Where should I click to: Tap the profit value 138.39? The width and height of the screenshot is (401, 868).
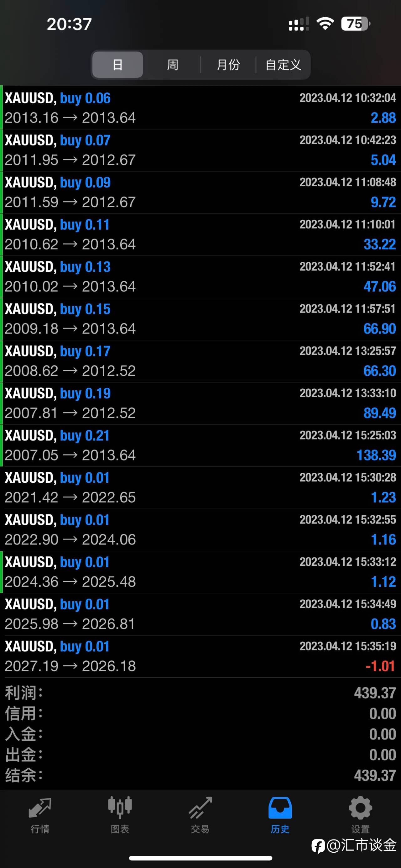pos(376,455)
